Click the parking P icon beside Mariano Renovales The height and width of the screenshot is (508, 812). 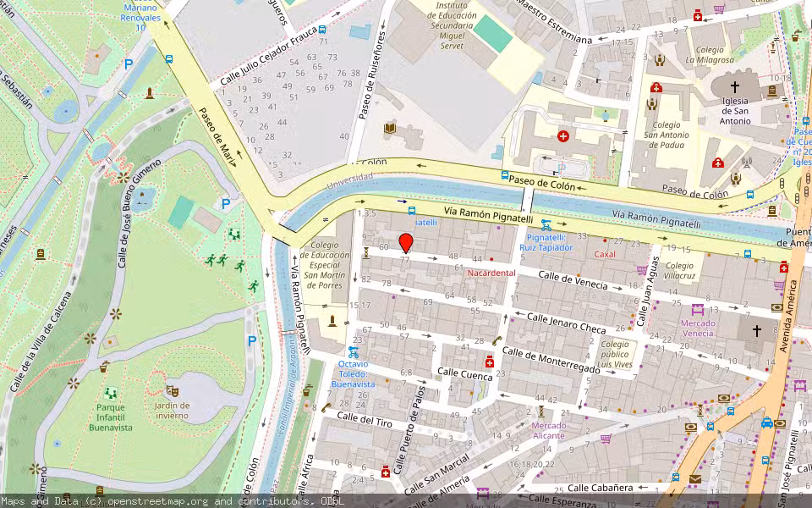[129, 64]
